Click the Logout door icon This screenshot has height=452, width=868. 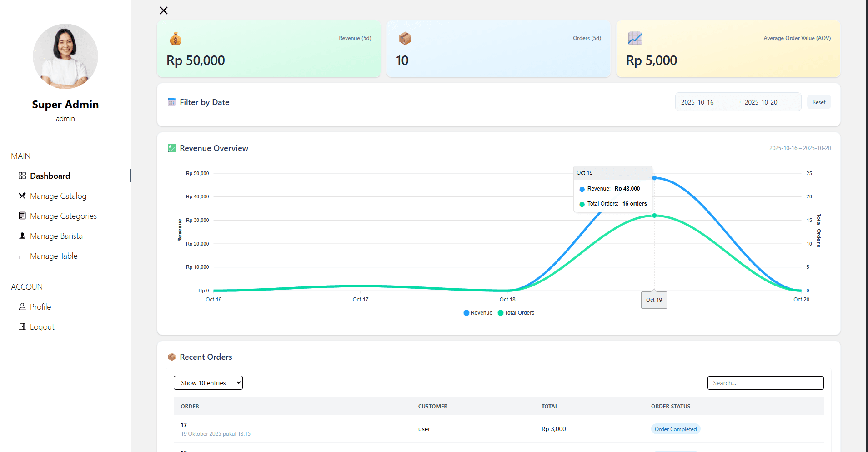pyautogui.click(x=22, y=327)
